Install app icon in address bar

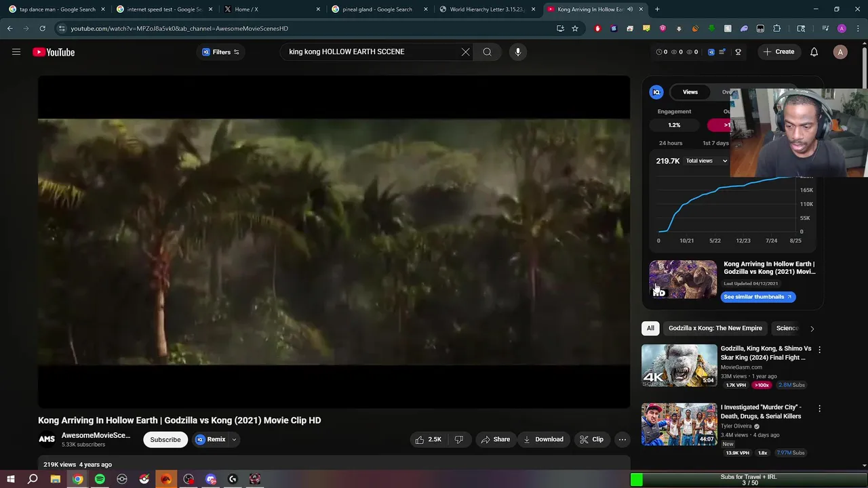[560, 28]
